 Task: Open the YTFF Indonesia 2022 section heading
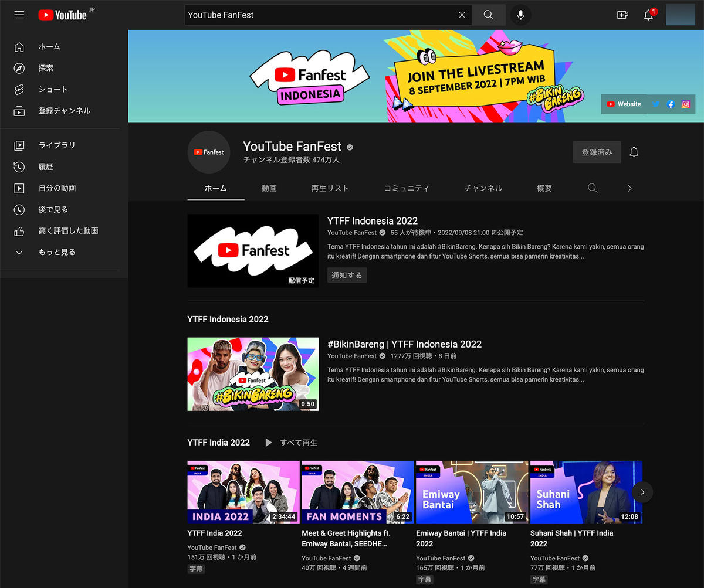coord(228,320)
